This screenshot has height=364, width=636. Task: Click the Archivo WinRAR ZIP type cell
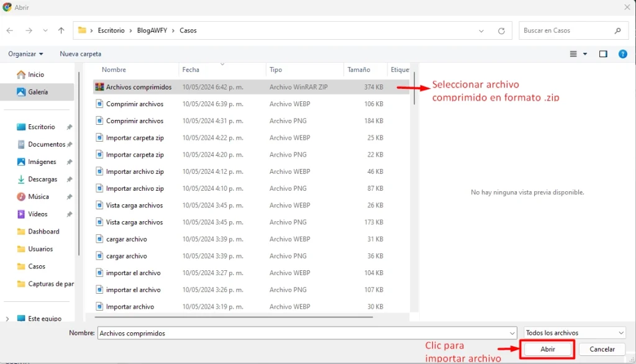[299, 87]
